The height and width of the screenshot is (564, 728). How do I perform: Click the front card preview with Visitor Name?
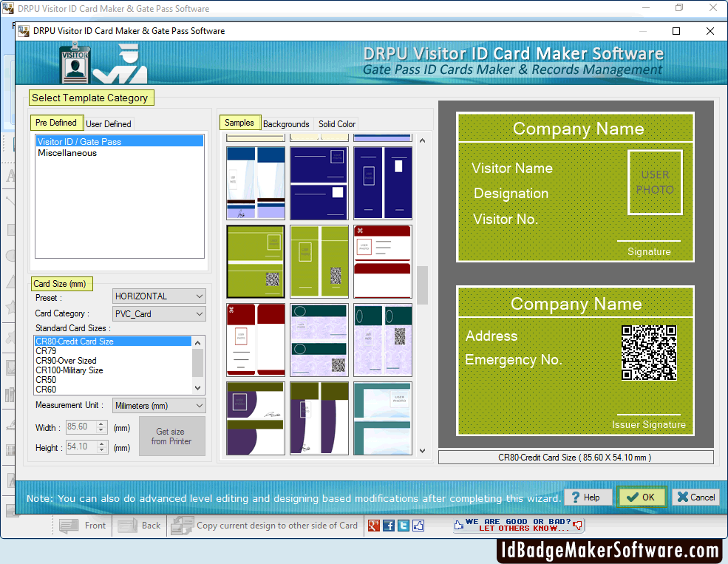(x=575, y=187)
